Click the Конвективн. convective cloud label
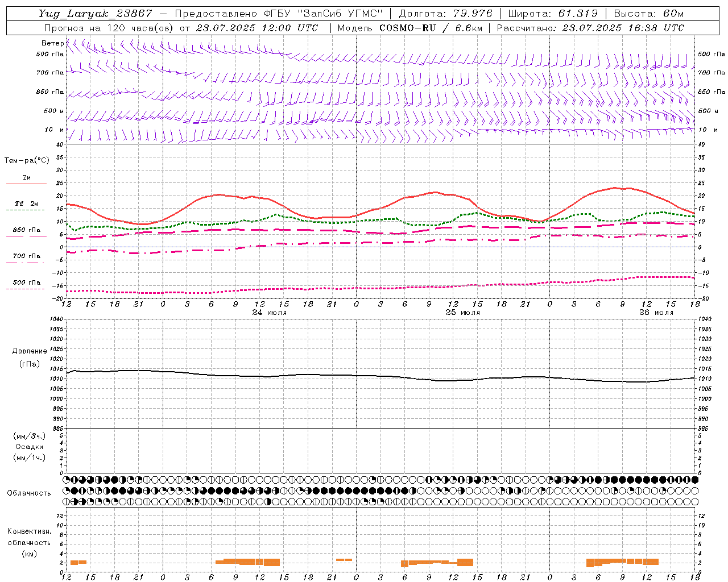This screenshot has height=582, width=728. coord(29,531)
